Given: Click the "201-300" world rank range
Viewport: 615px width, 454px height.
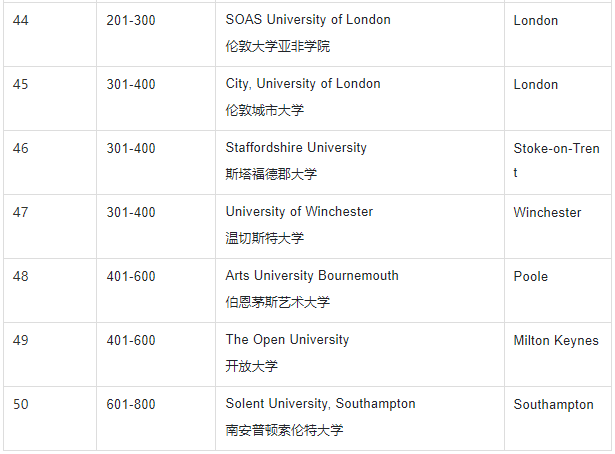Looking at the screenshot, I should tap(131, 20).
